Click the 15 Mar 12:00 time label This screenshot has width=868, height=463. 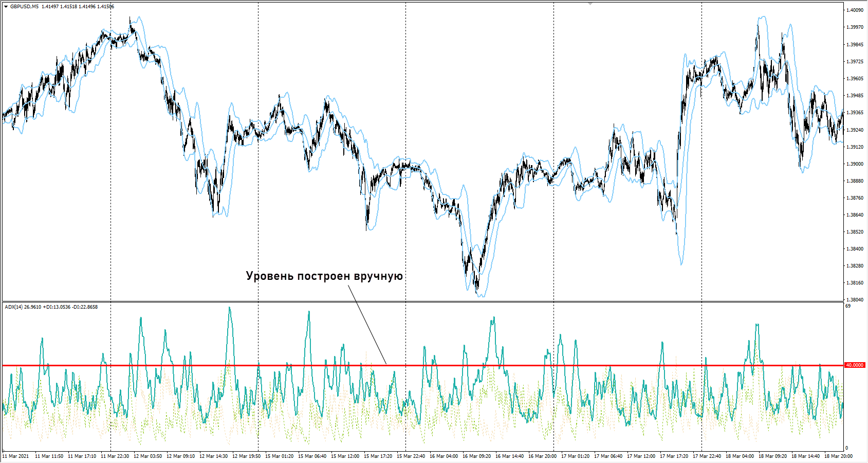(x=345, y=456)
